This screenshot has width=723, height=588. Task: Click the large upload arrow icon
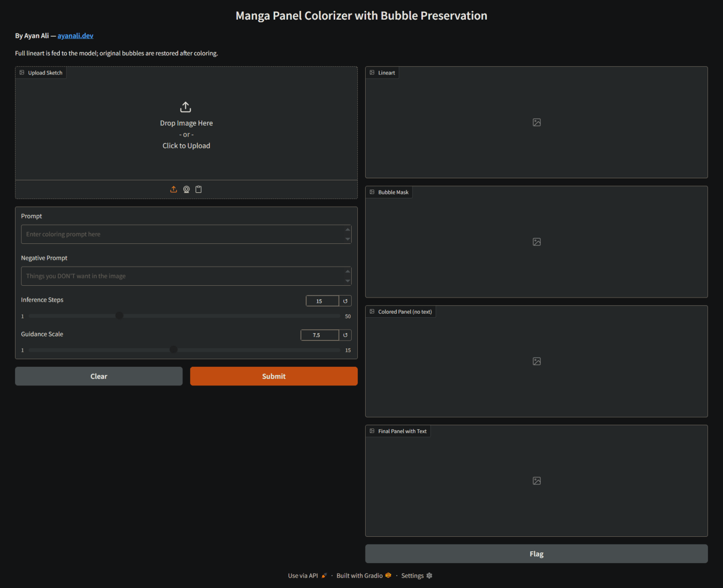(186, 107)
